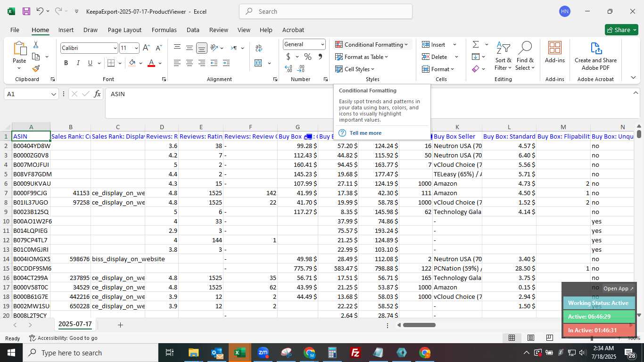Switch to the Page Layout tab
The image size is (644, 362).
pos(124,30)
